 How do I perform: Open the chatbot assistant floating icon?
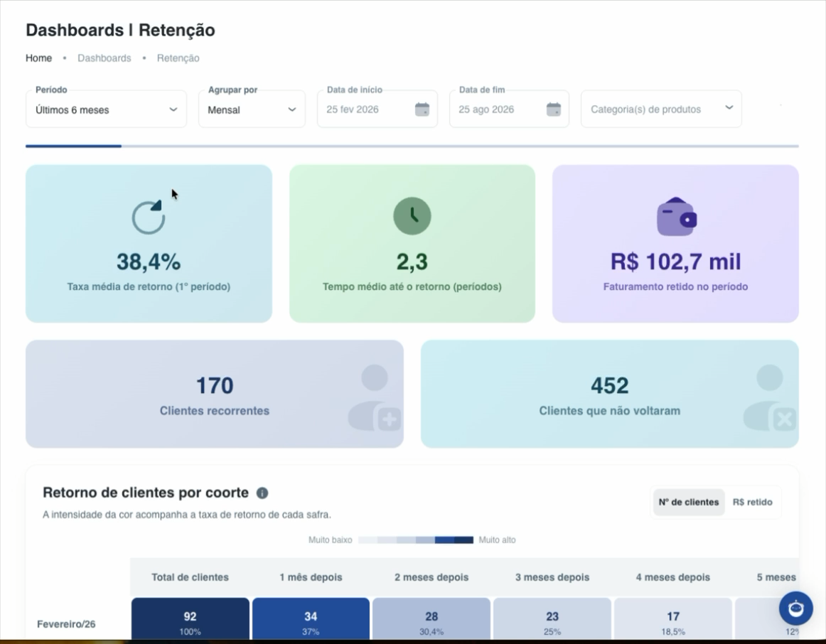point(795,608)
